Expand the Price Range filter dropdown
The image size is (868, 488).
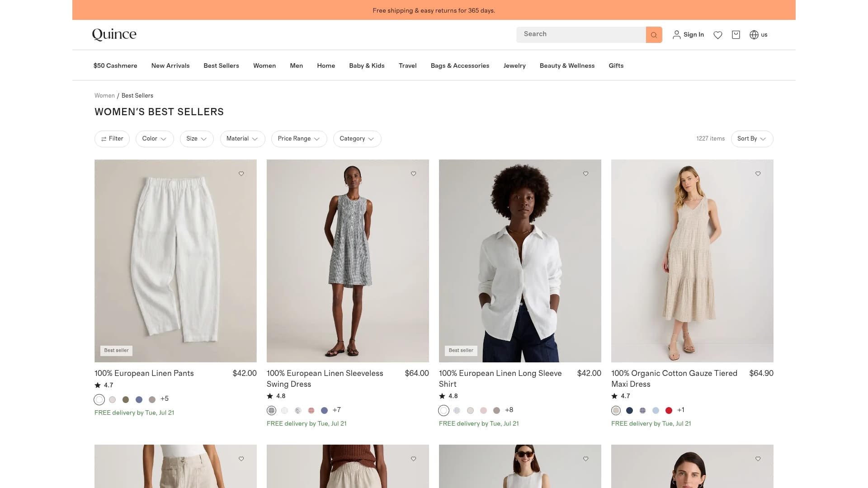[299, 139]
